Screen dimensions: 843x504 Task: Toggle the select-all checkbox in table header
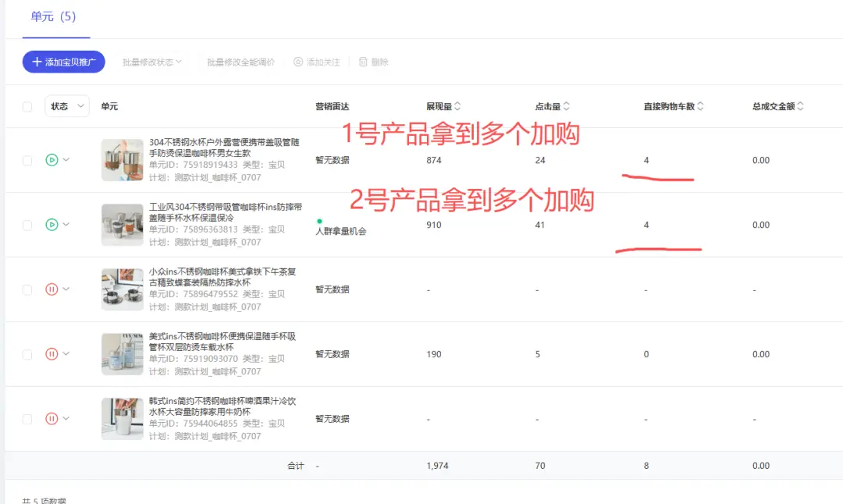27,107
